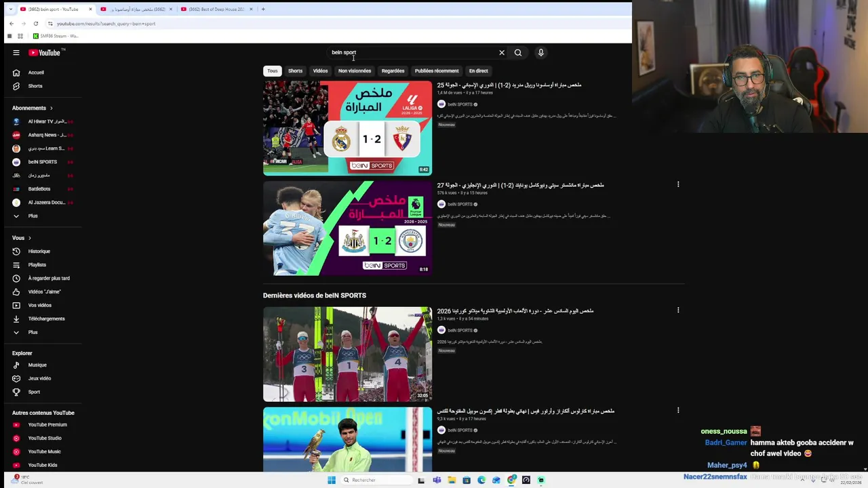
Task: Open a new browser tab with plus
Action: [x=263, y=9]
